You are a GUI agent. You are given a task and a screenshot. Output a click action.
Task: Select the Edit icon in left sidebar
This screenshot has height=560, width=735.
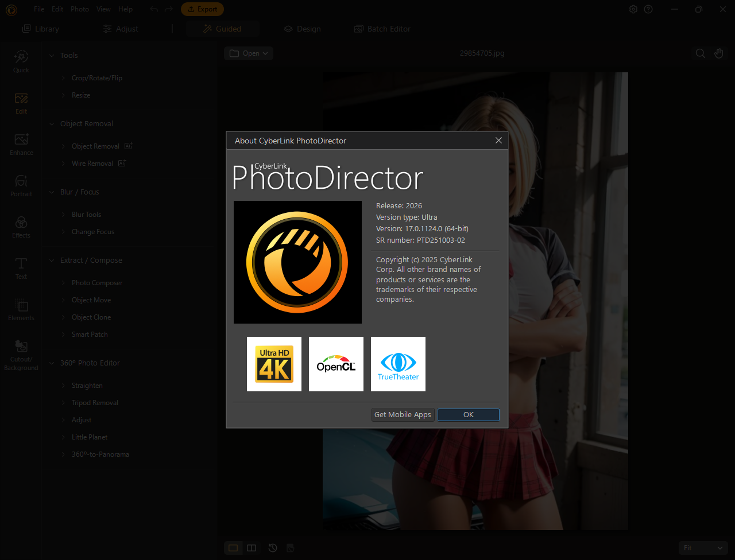coord(21,103)
